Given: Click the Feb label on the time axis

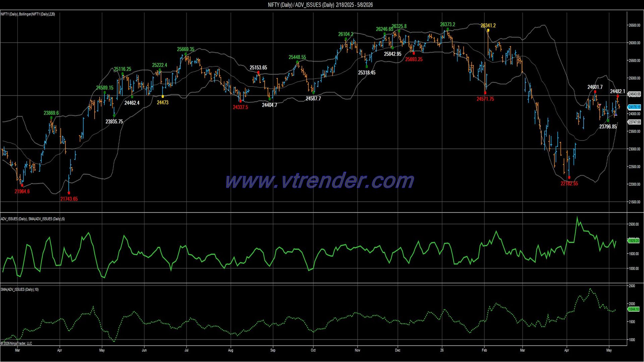Looking at the screenshot, I should [484, 350].
